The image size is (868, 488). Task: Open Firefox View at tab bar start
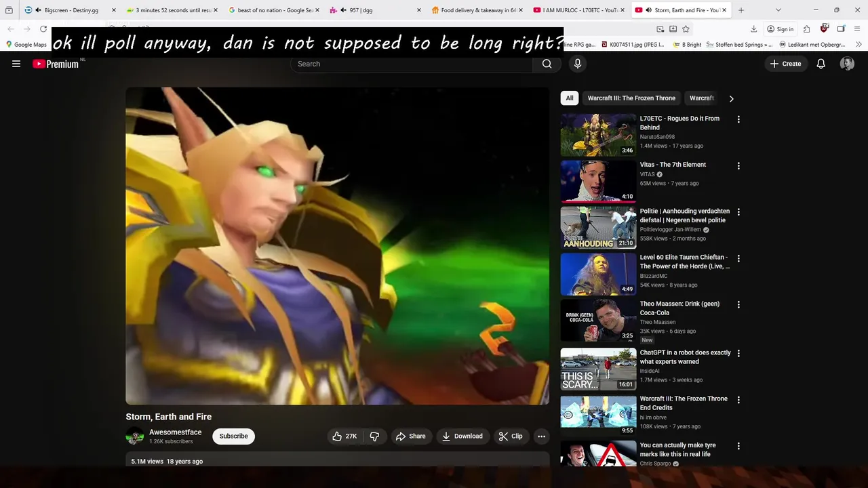coord(9,10)
